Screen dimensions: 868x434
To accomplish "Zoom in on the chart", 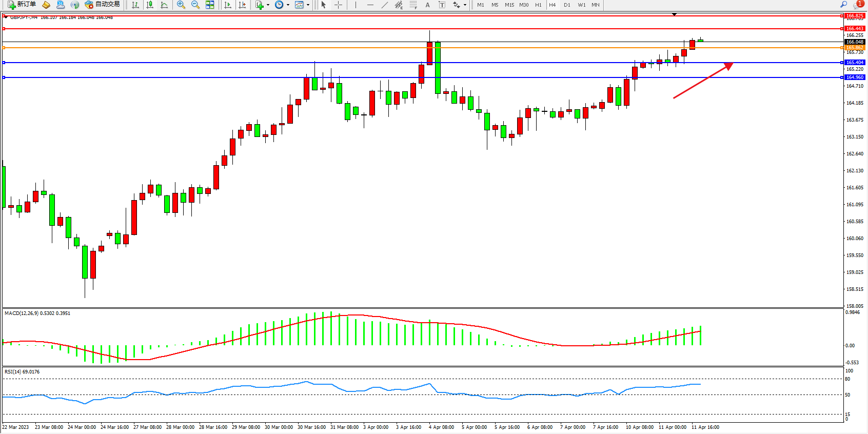I will tap(181, 5).
